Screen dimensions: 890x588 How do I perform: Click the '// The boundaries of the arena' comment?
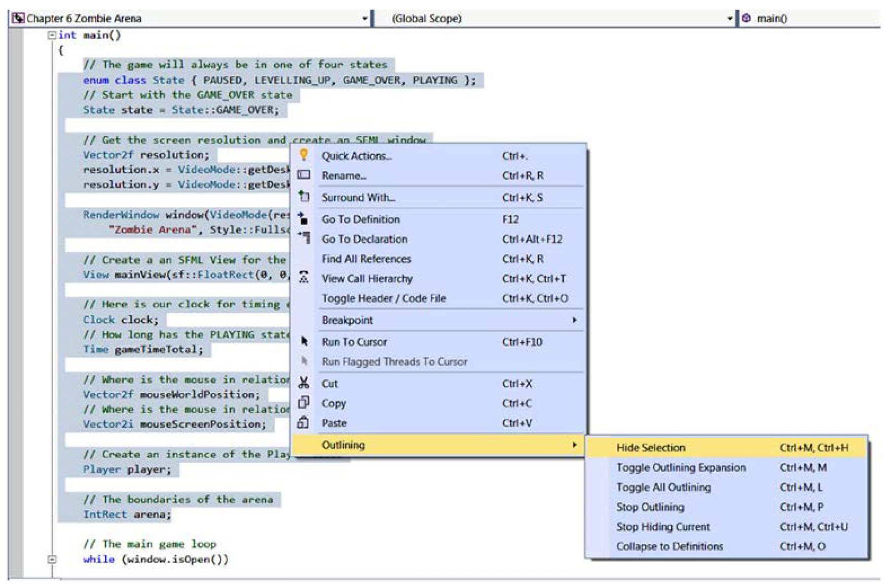click(x=178, y=499)
